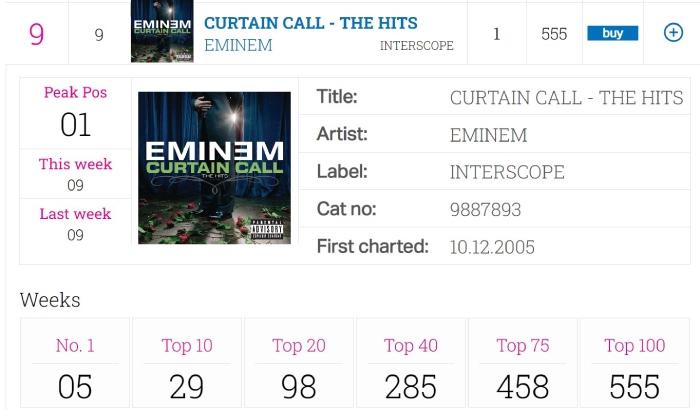This screenshot has height=410, width=700.
Task: Click the pink chart position number 9
Action: pos(37,34)
